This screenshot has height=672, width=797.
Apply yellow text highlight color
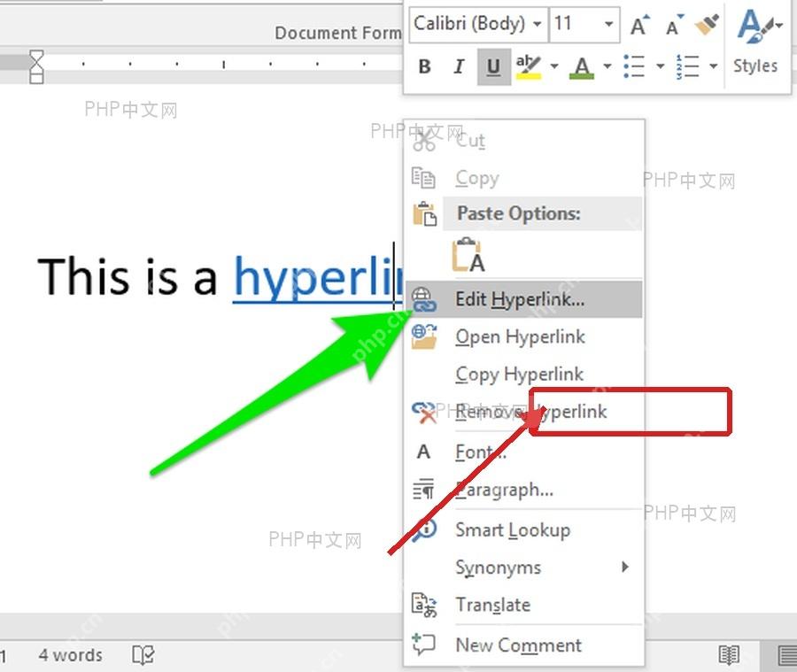pyautogui.click(x=528, y=66)
